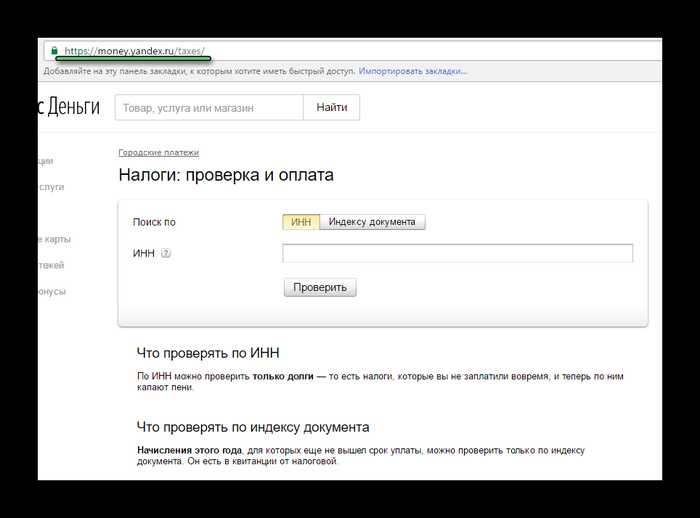Screen dimensions: 700x518
Task: Focus the ИНН input field
Action: pyautogui.click(x=458, y=253)
